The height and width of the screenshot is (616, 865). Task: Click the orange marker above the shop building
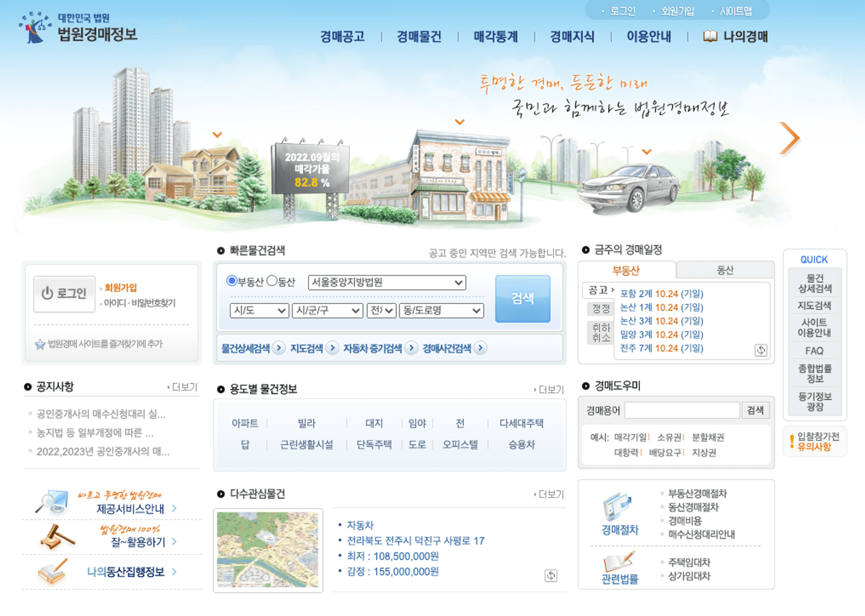tap(460, 122)
